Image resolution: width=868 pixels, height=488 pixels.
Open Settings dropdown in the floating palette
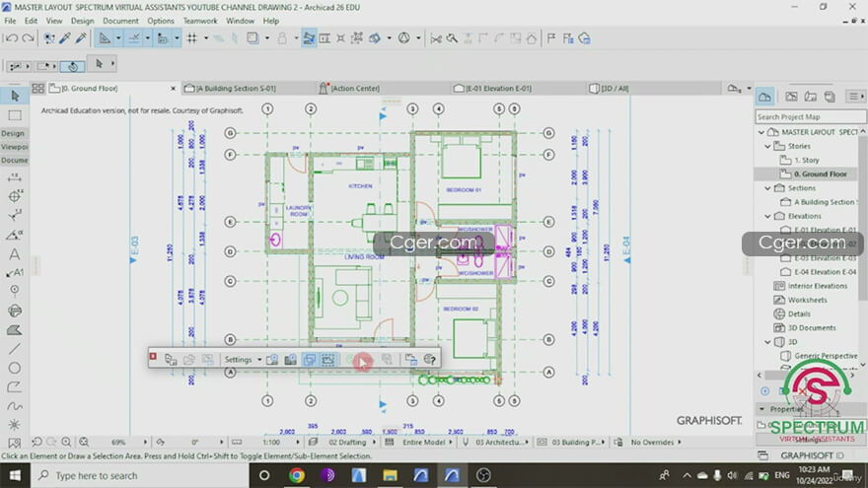243,360
